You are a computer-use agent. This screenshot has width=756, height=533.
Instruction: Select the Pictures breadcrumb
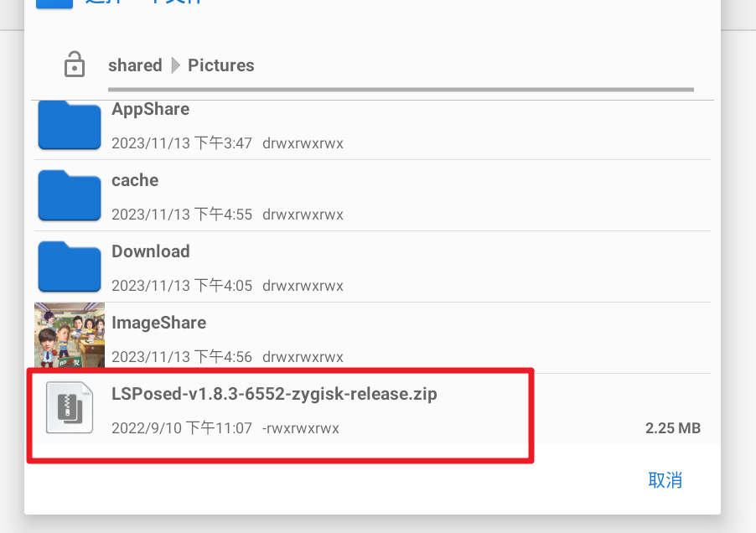click(x=221, y=65)
